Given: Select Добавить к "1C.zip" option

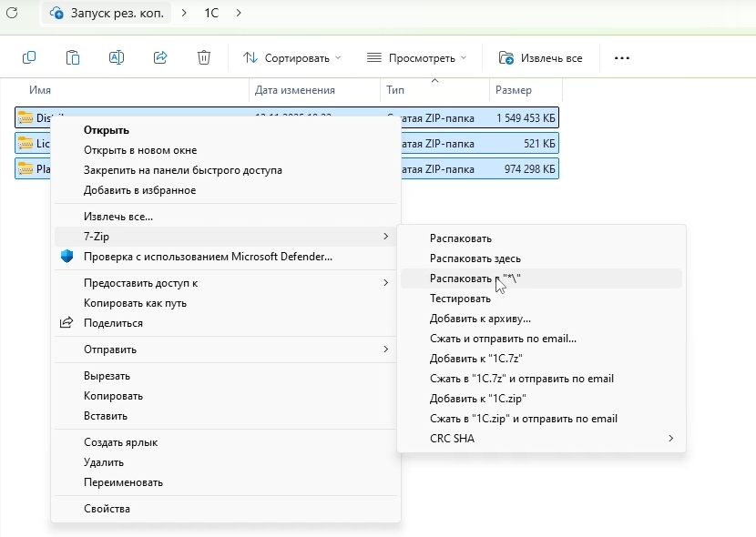Looking at the screenshot, I should point(478,399).
